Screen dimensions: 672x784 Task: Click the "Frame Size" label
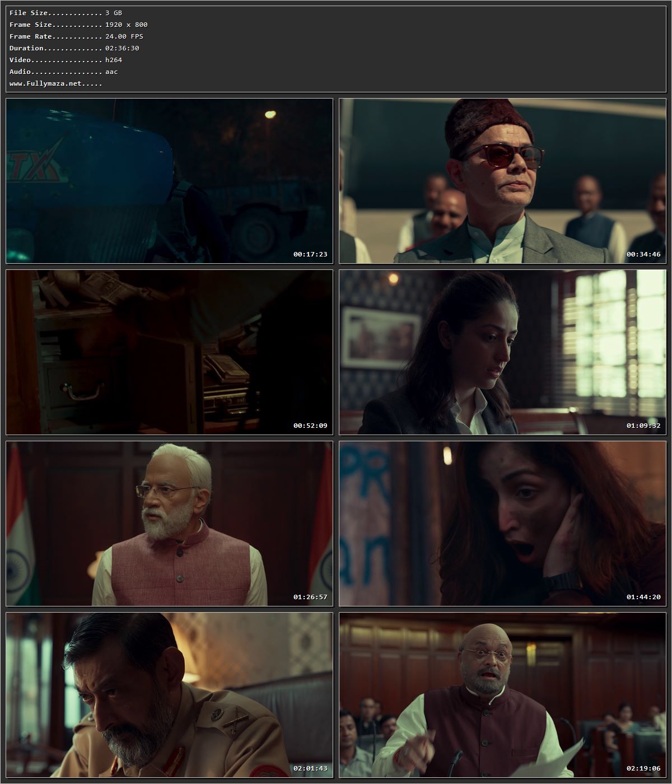31,25
